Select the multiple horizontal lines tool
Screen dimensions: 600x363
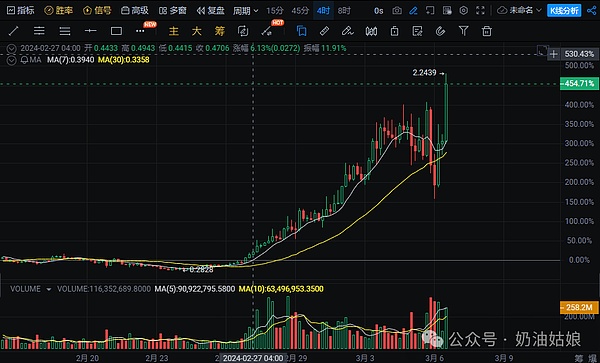[x=65, y=31]
